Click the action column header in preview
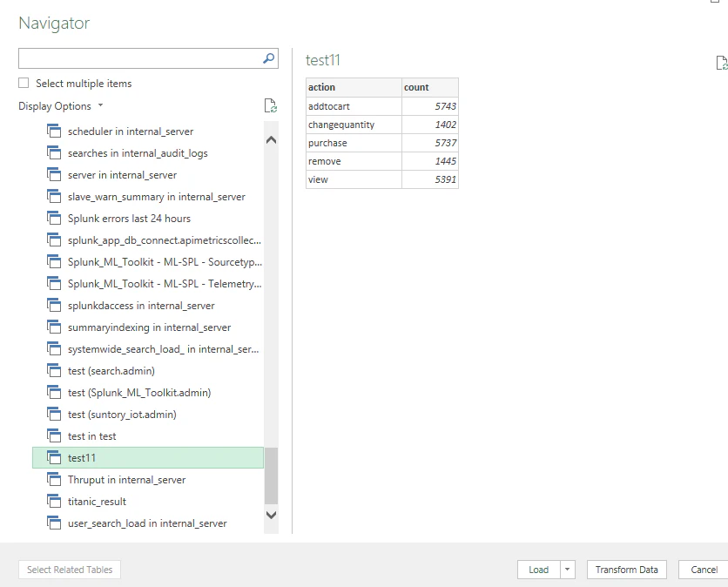The width and height of the screenshot is (728, 587). pyautogui.click(x=354, y=87)
